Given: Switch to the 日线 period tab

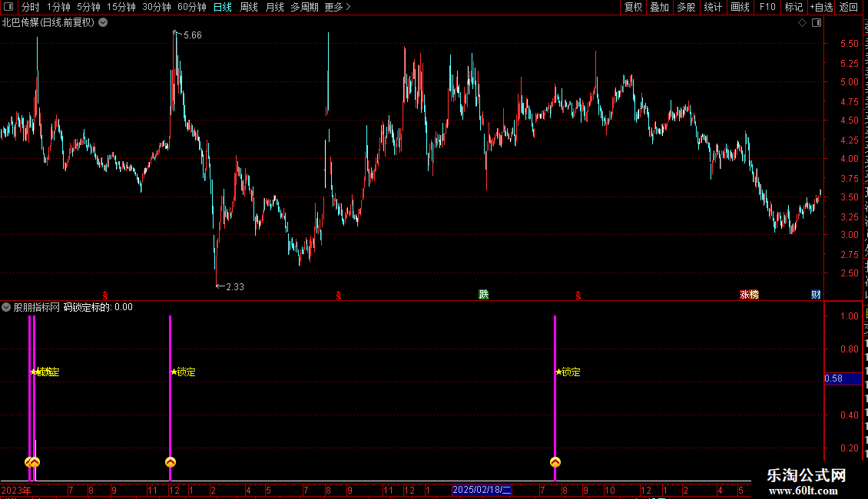Looking at the screenshot, I should (223, 7).
